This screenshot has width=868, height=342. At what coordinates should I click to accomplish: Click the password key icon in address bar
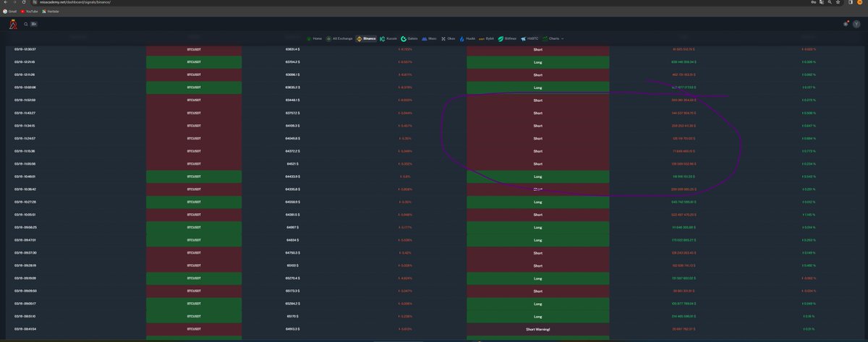tap(814, 2)
